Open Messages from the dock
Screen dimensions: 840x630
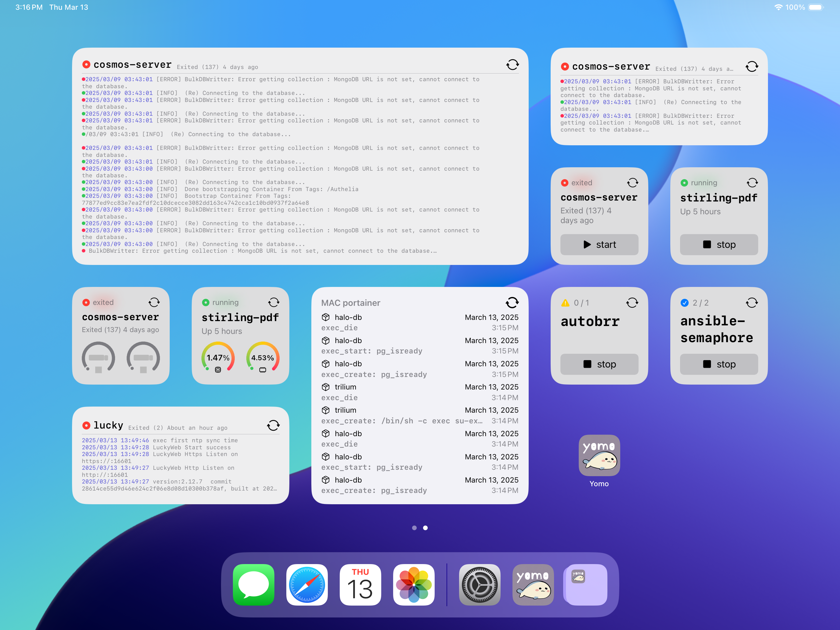(253, 585)
